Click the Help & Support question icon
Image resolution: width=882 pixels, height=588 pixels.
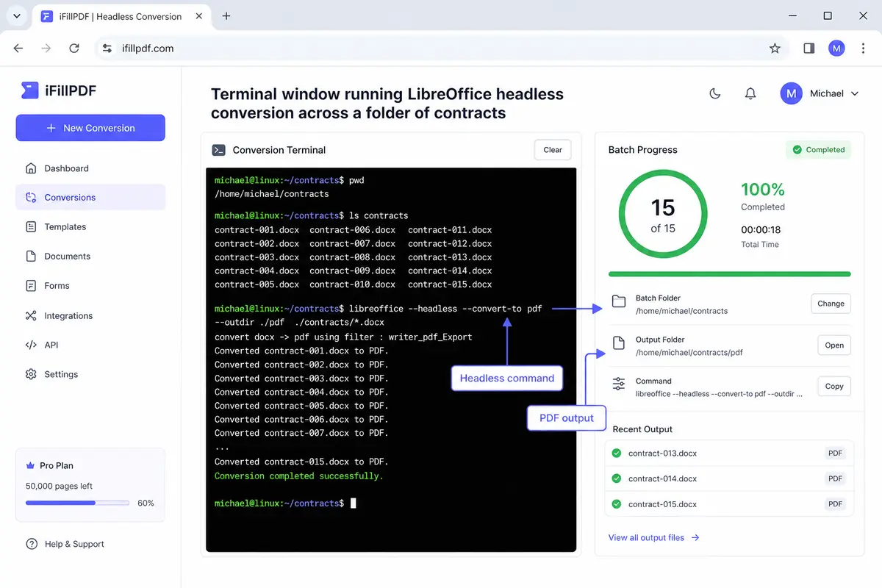[32, 544]
